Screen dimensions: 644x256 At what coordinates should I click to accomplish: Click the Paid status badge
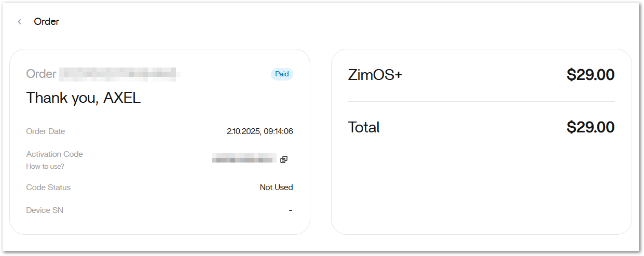click(x=282, y=74)
